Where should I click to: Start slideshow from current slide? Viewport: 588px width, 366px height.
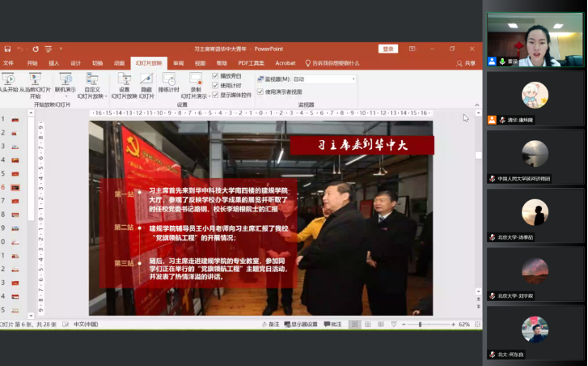tap(34, 79)
